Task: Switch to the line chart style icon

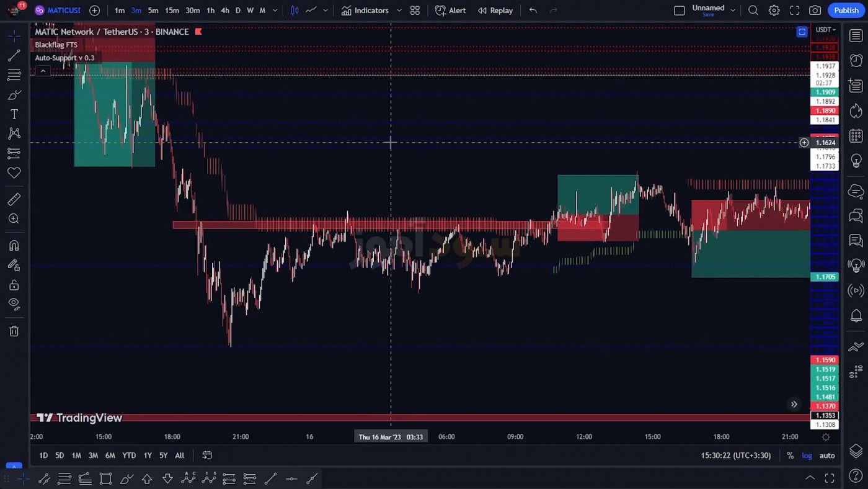Action: tap(311, 11)
